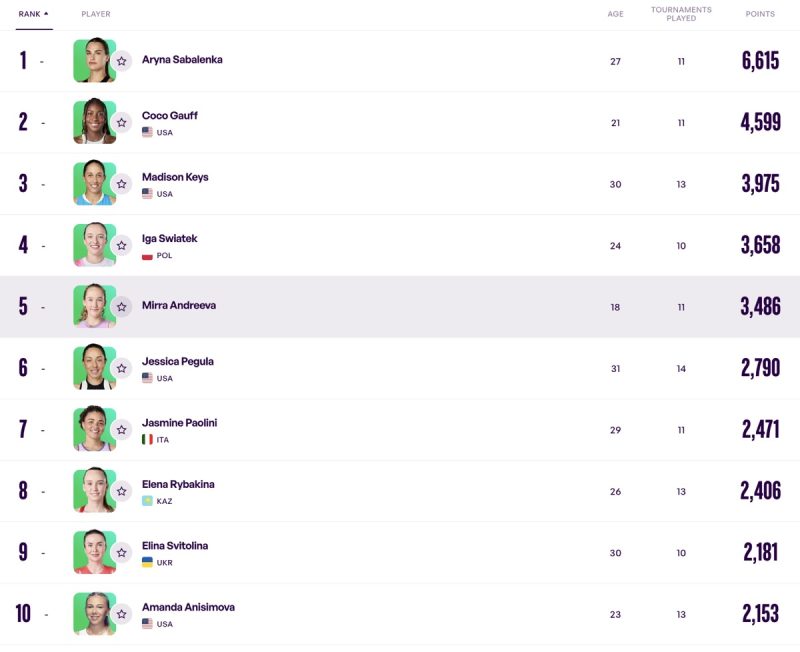Toggle favorite star for Coco Gauff
The height and width of the screenshot is (652, 800).
121,122
